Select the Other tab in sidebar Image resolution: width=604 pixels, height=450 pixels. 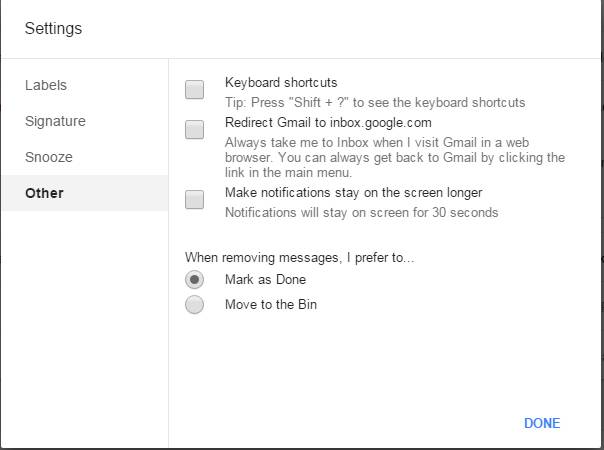(44, 193)
